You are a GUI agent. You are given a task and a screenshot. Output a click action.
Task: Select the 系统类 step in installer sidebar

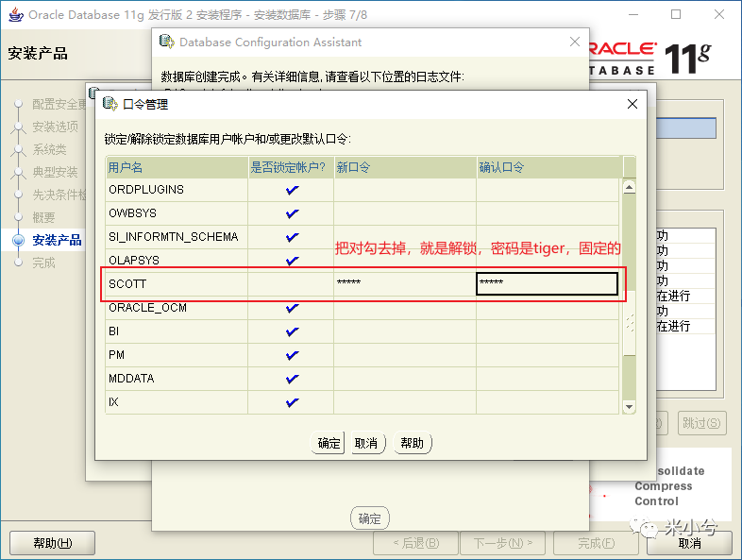(49, 149)
